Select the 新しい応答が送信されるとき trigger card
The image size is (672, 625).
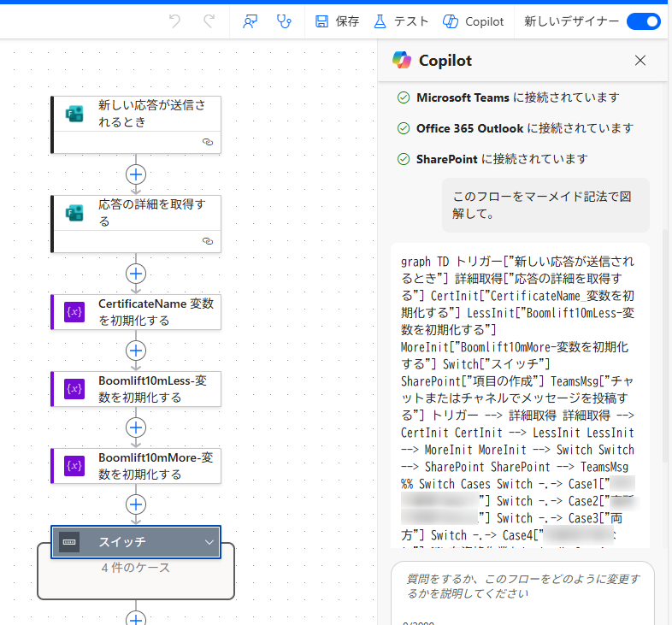click(136, 124)
